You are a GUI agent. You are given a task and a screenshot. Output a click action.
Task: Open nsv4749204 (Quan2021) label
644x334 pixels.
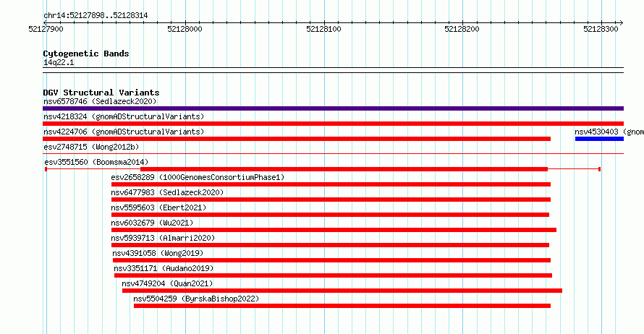(x=167, y=283)
